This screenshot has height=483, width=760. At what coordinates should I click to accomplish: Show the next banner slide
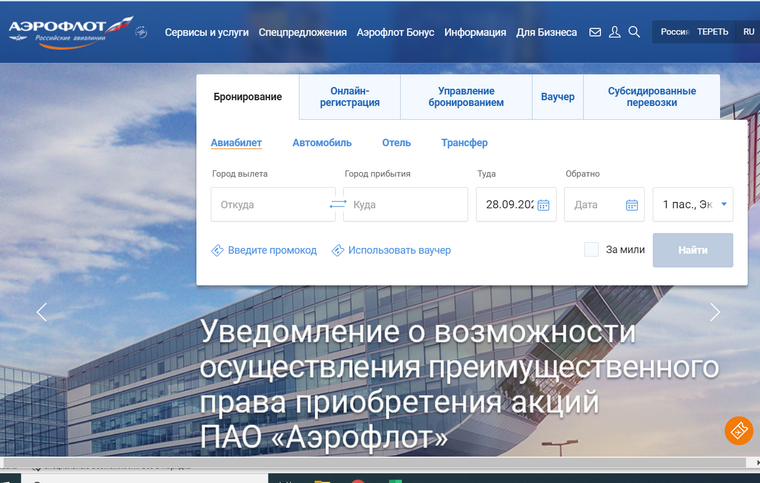tap(715, 312)
